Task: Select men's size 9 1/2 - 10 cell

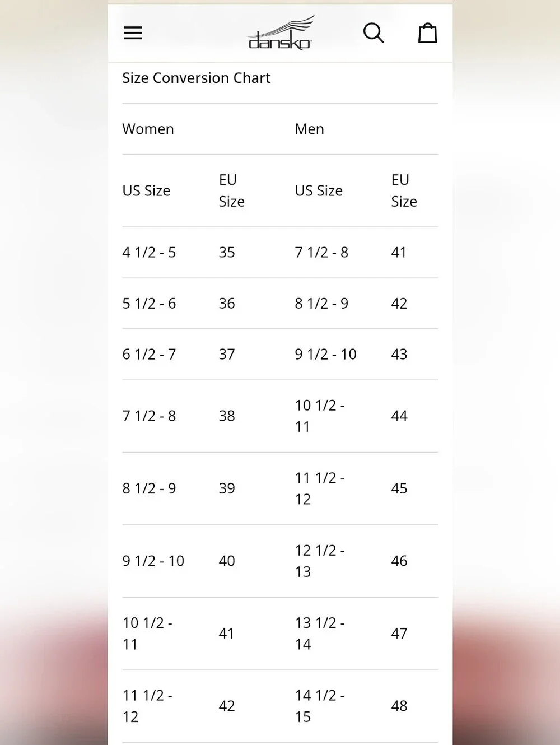Action: tap(326, 355)
